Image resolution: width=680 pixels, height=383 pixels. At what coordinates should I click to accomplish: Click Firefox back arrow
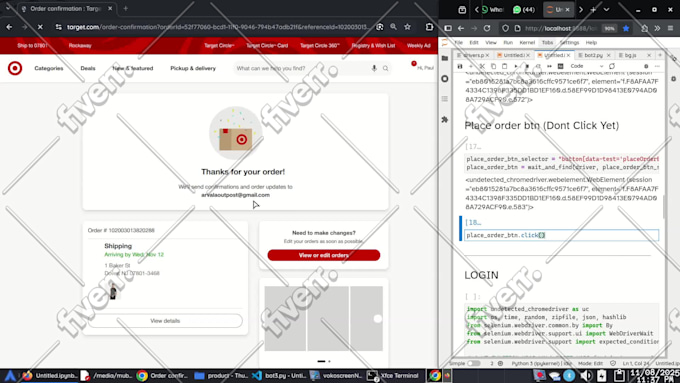pos(461,28)
